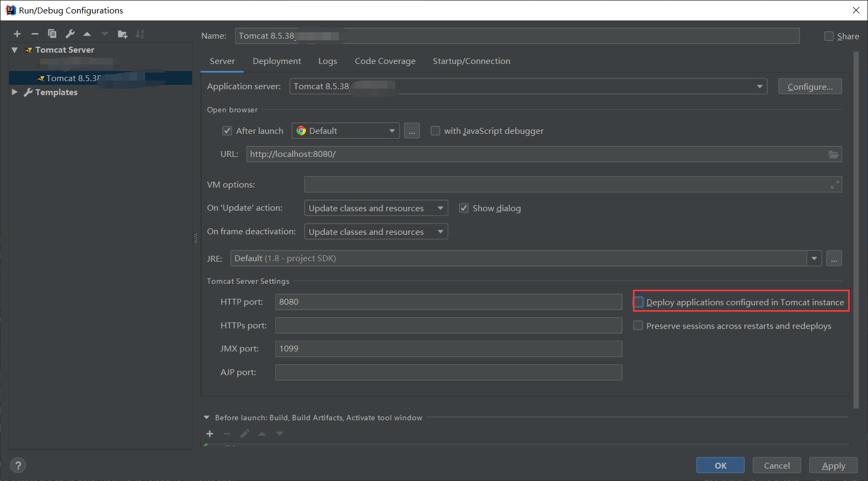
Task: Open the Logs tab
Action: point(328,61)
